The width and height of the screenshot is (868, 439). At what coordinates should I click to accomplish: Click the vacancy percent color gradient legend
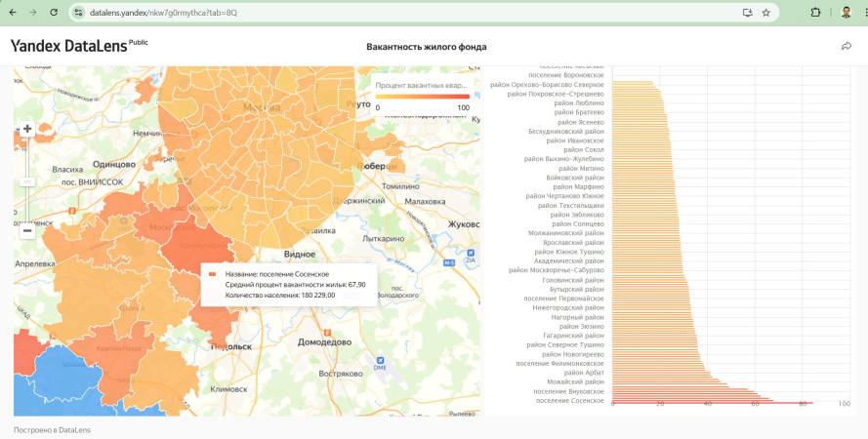pyautogui.click(x=423, y=98)
